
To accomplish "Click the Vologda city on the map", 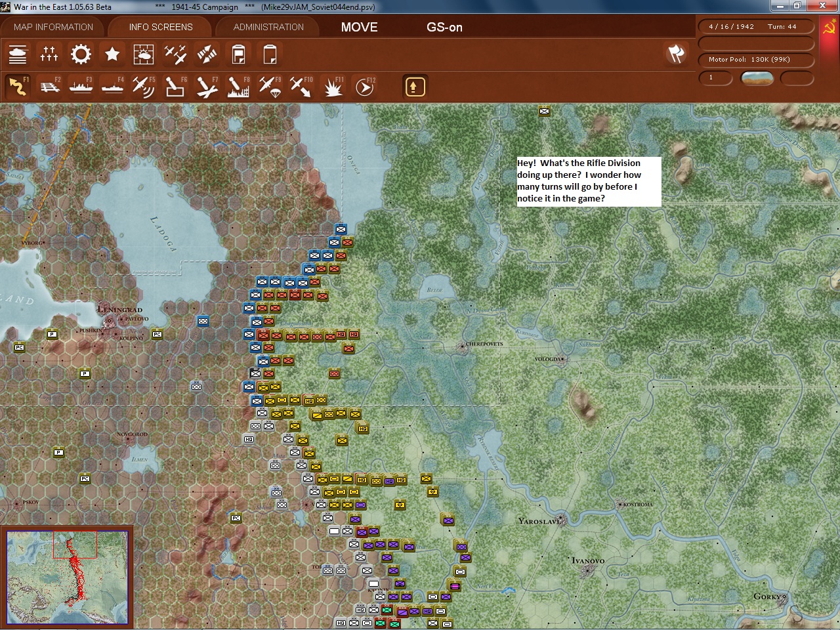I will coord(549,359).
